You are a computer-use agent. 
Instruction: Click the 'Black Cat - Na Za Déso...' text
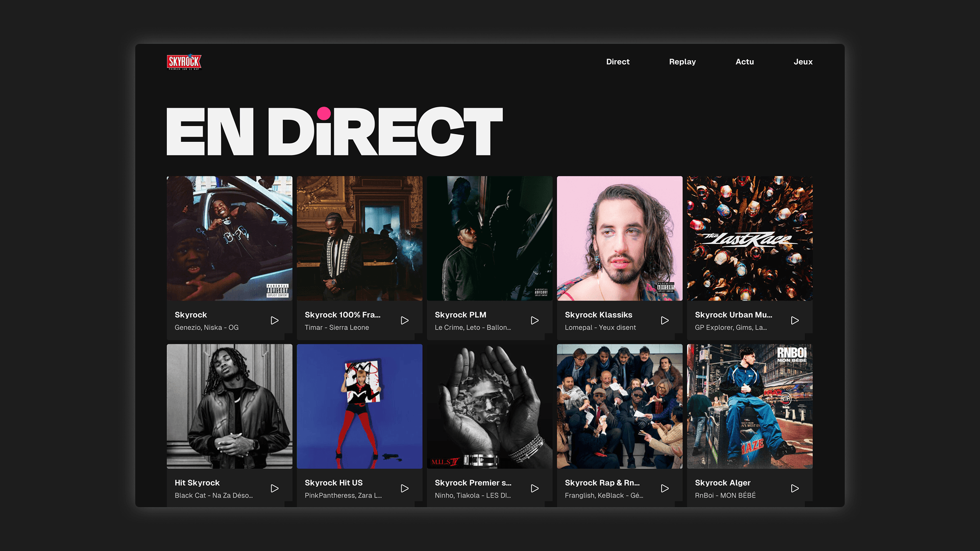click(214, 495)
